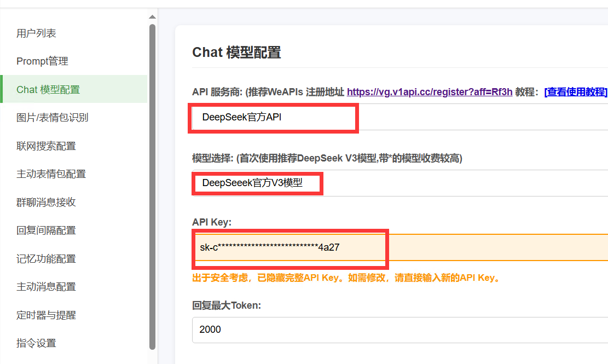Open the 查看使用教程 tutorial link
608x364 pixels.
tap(575, 92)
